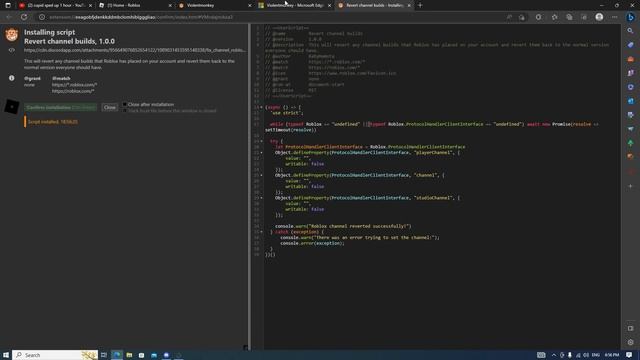This screenshot has width=640, height=360.
Task: Toggle Track local file before window closed checkbox
Action: [x=125, y=111]
